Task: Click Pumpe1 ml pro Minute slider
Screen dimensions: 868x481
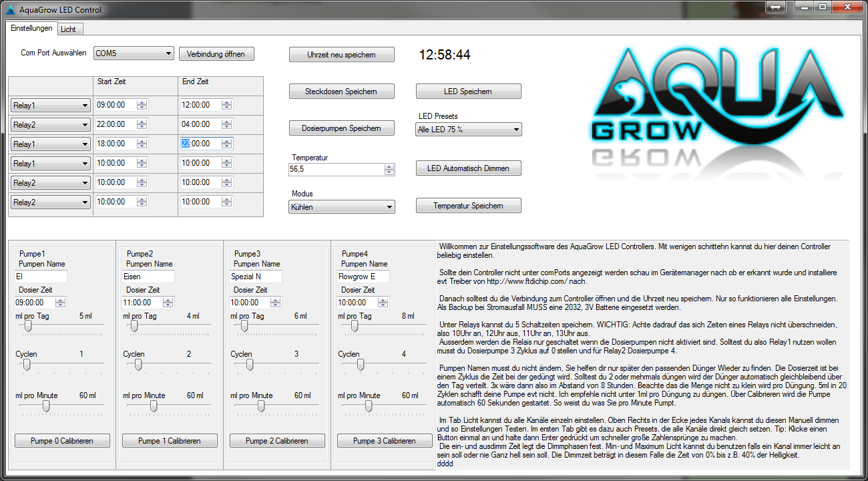Action: [x=61, y=408]
